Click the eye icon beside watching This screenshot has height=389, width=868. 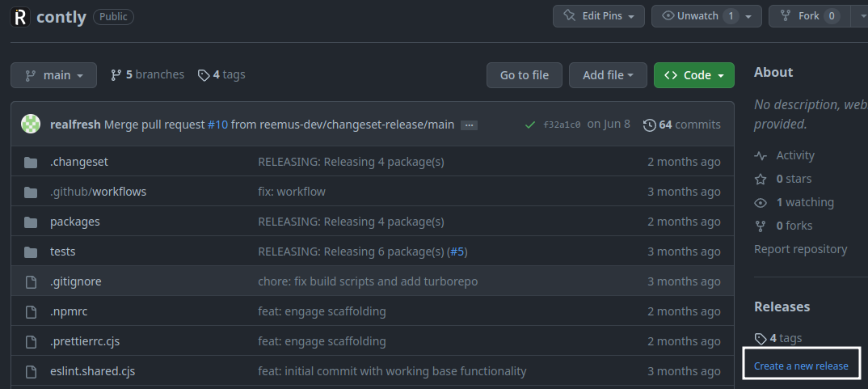click(x=761, y=203)
